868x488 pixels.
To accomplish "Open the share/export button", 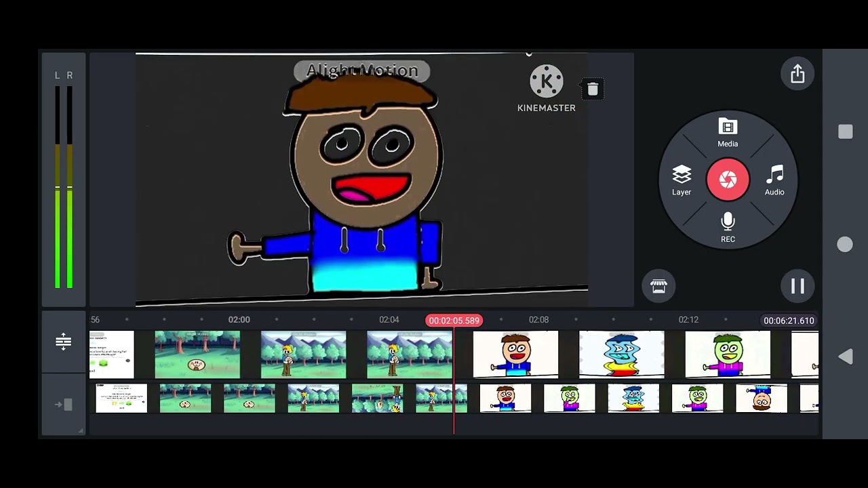I will tap(797, 74).
